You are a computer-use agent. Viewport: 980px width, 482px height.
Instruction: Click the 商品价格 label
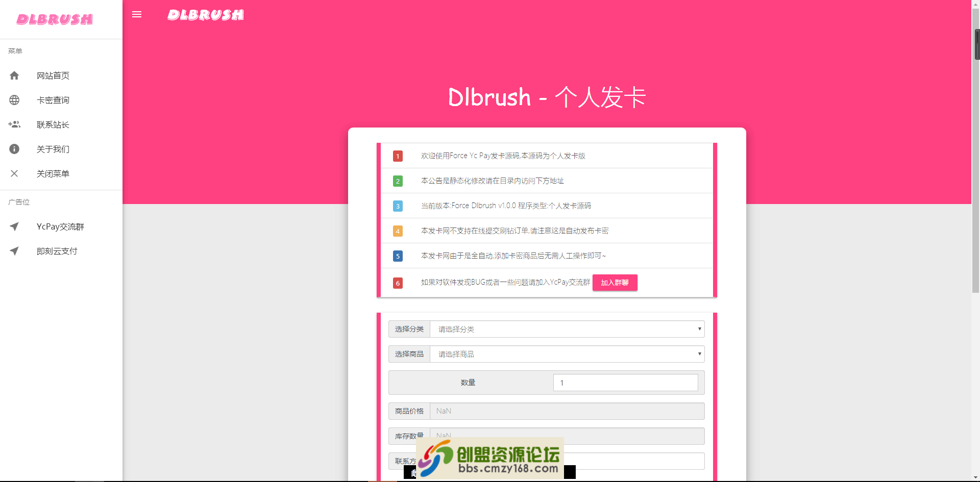409,411
